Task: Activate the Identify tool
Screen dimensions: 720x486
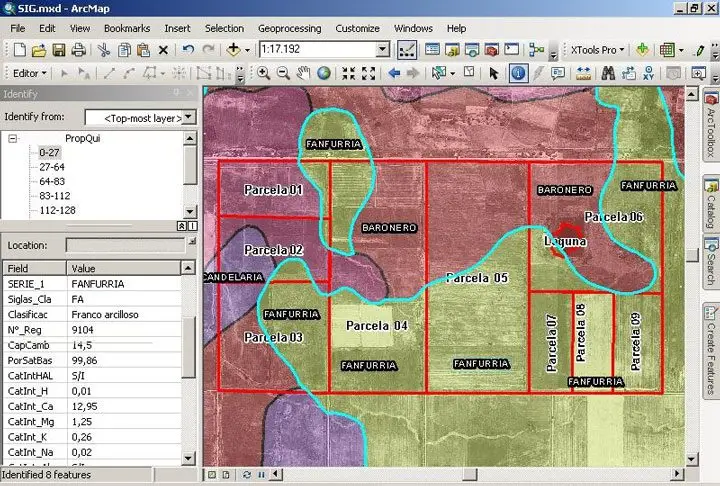Action: click(x=518, y=73)
